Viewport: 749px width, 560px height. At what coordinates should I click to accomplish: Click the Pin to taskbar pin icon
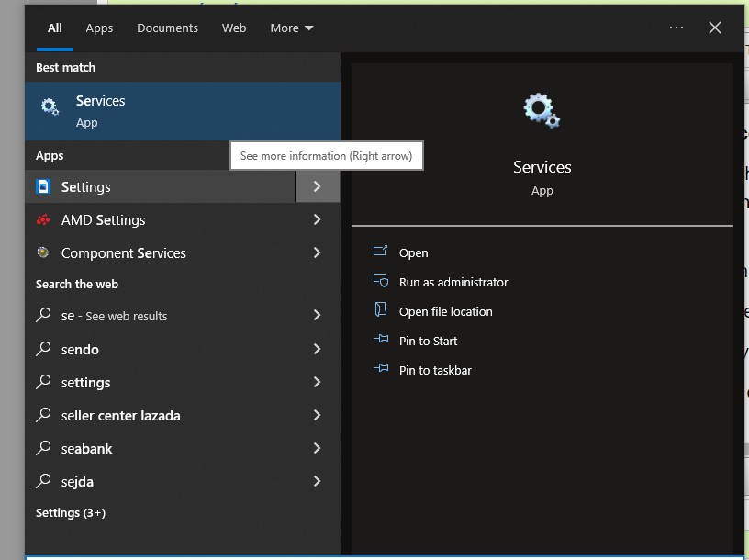click(381, 368)
